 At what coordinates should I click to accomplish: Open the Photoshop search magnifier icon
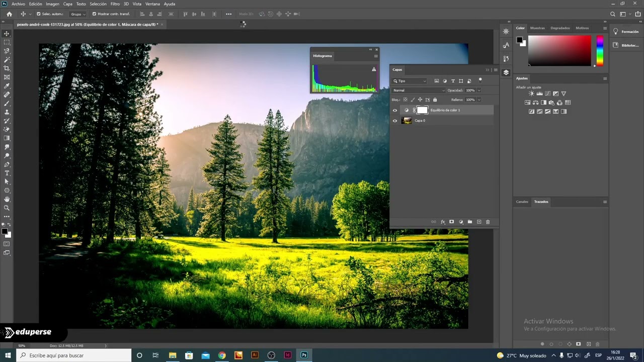[612, 14]
